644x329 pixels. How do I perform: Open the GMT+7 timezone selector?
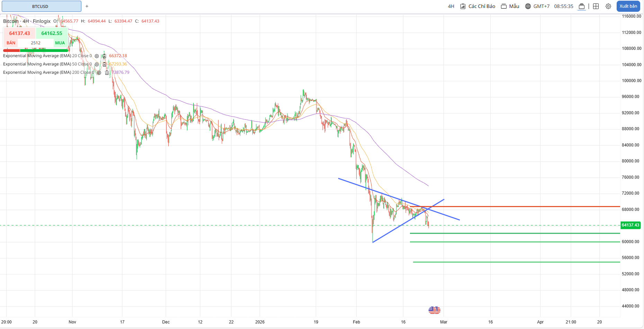point(537,6)
